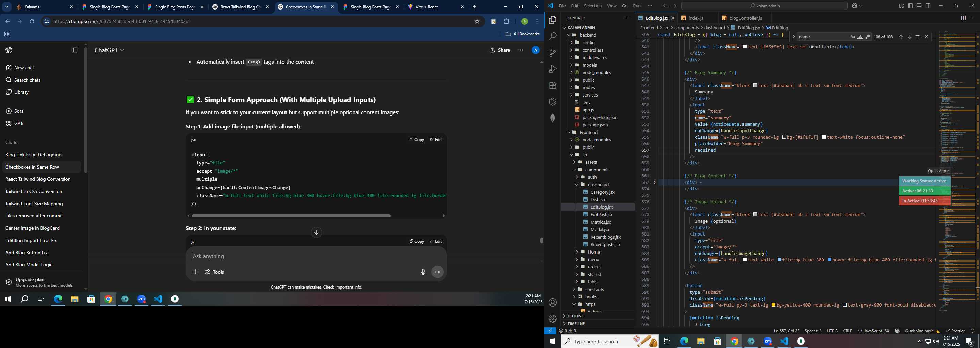This screenshot has height=348, width=980.
Task: Go to previous match in find widget
Action: click(x=901, y=37)
